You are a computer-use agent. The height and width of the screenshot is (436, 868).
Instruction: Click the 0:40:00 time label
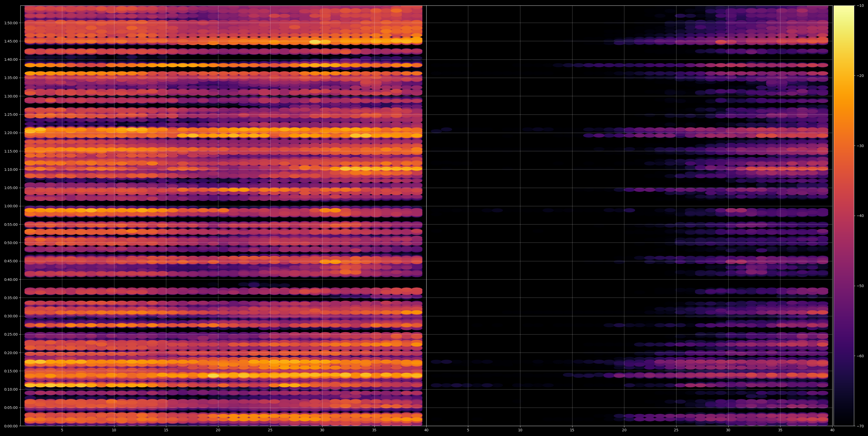point(11,279)
